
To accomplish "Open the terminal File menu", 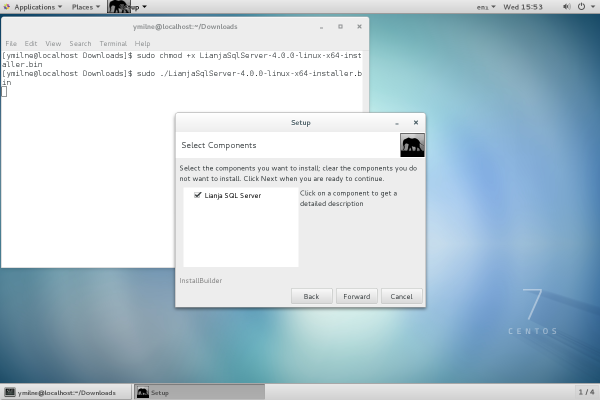I will (x=11, y=44).
